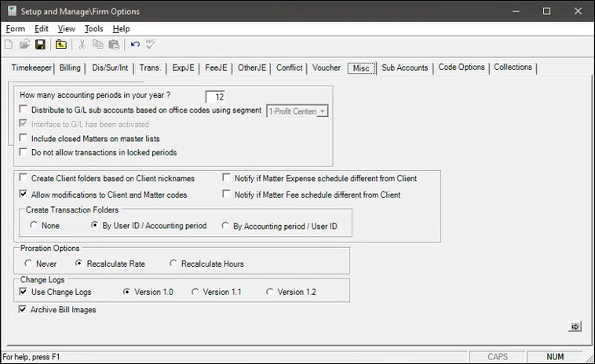Screen dimensions: 595x364
Task: Click the Paste clipboard icon
Action: 114,45
